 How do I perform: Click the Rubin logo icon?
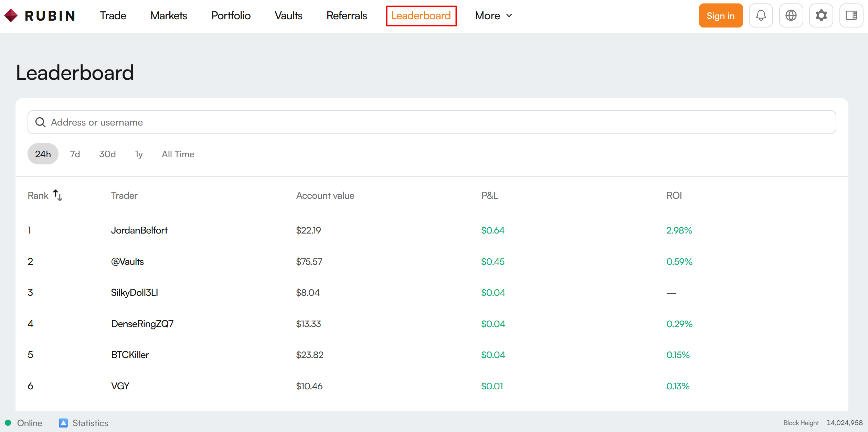tap(11, 15)
